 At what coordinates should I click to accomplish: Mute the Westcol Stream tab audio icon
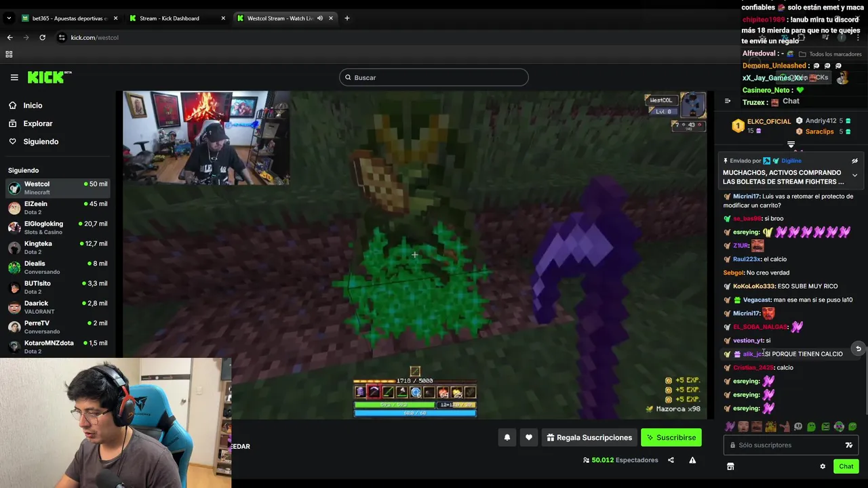click(319, 18)
